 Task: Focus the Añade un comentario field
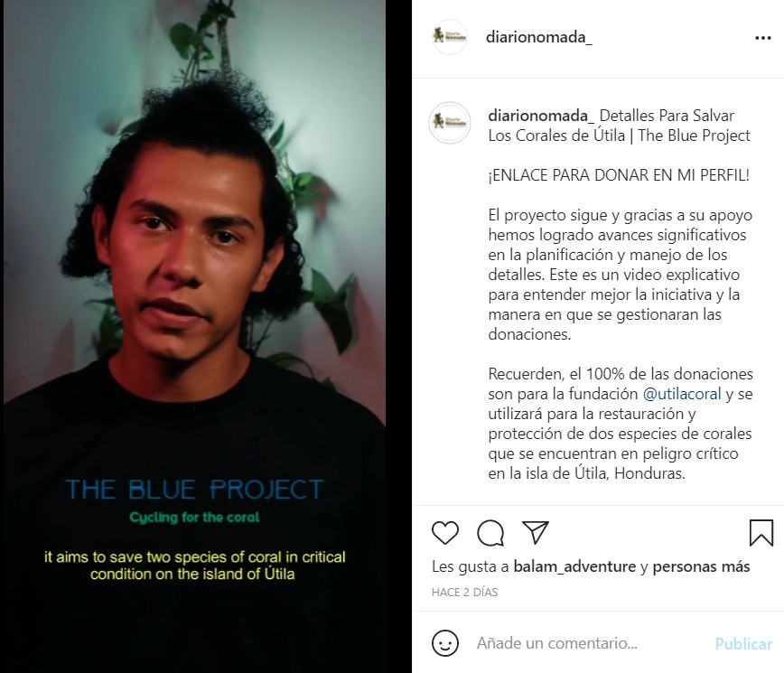point(590,643)
